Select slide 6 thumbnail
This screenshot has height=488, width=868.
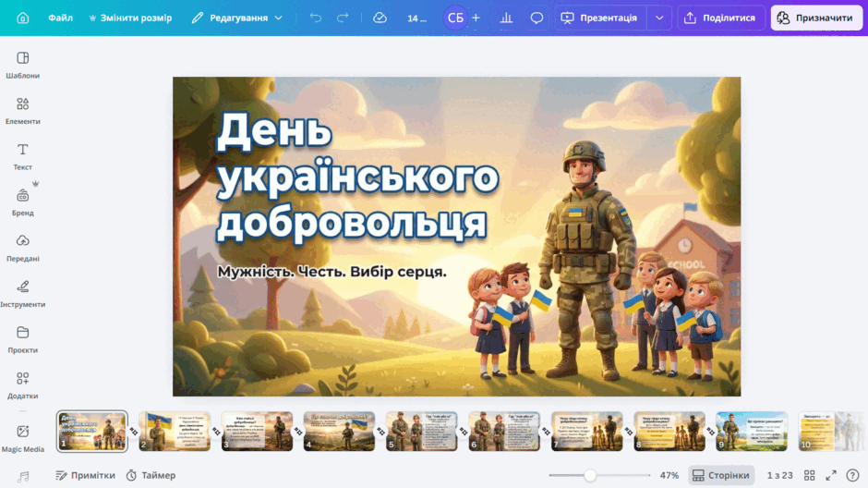(504, 431)
